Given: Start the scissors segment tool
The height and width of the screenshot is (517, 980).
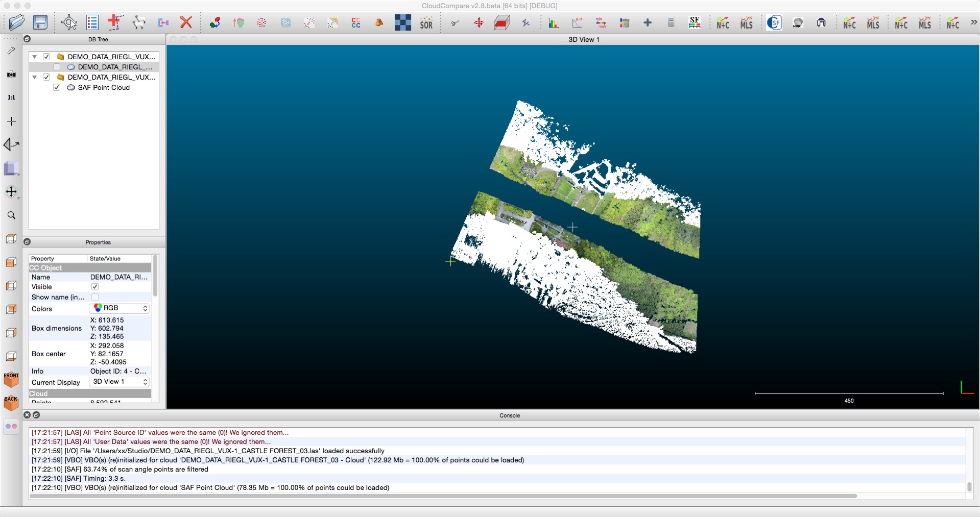Looking at the screenshot, I should click(x=455, y=23).
